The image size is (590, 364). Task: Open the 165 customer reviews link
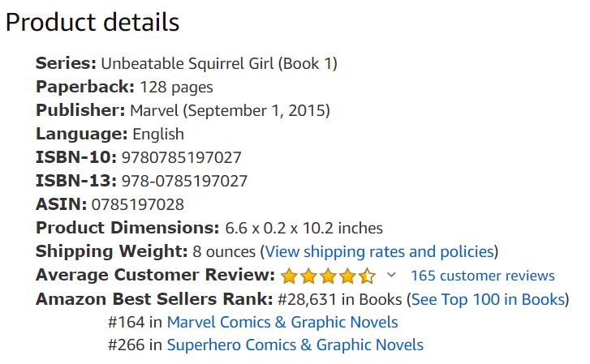coord(482,276)
